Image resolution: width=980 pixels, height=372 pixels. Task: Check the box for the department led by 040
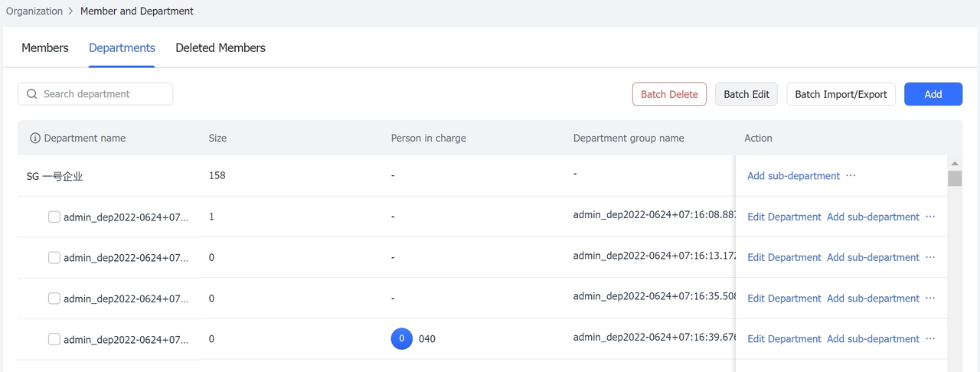[x=54, y=339]
